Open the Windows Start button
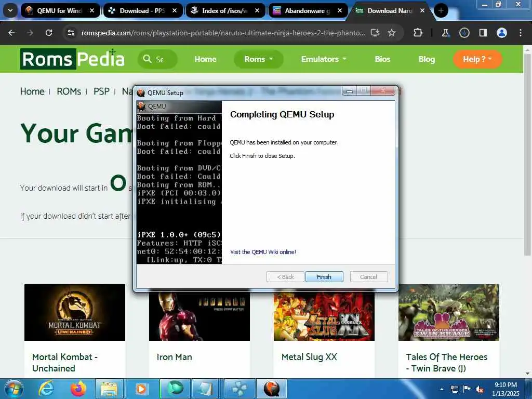Viewport: 532px width, 399px height. pyautogui.click(x=14, y=389)
